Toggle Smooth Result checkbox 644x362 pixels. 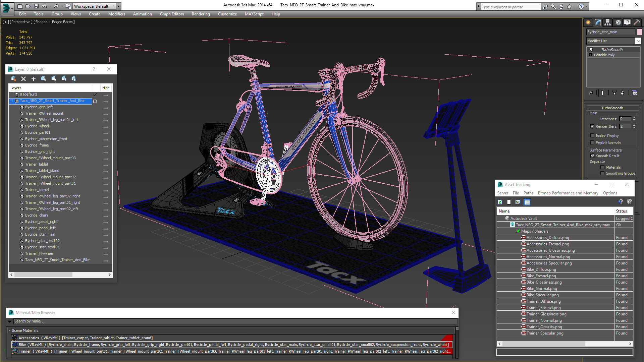pos(592,156)
